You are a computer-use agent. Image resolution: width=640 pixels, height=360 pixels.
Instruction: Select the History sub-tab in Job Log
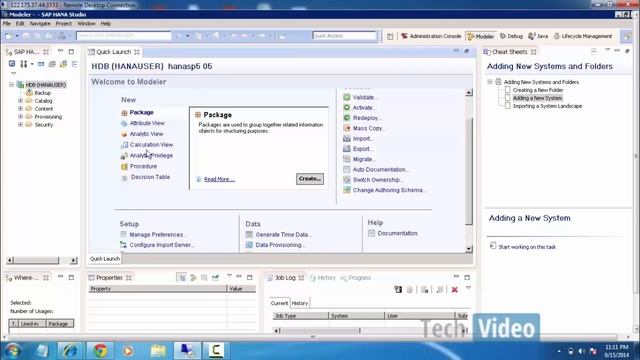[300, 303]
